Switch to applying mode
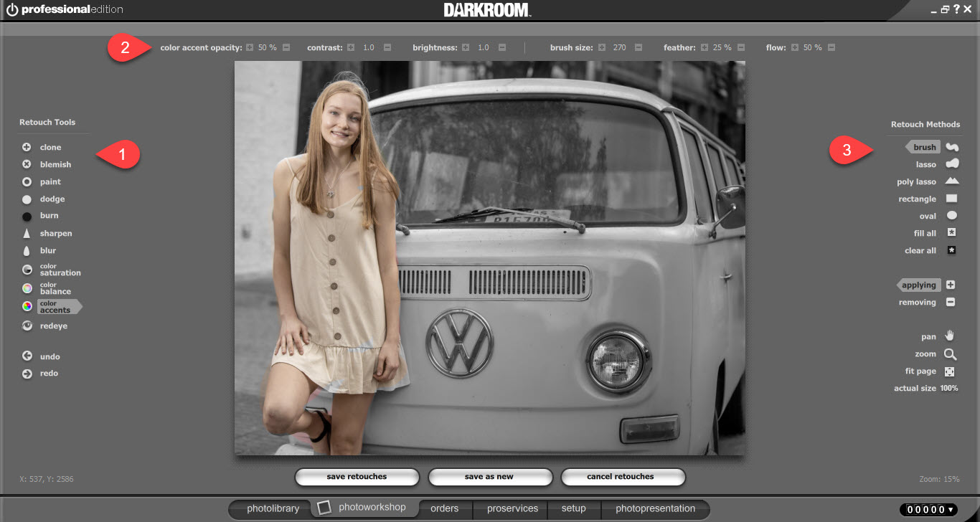The height and width of the screenshot is (522, 980). [x=926, y=285]
